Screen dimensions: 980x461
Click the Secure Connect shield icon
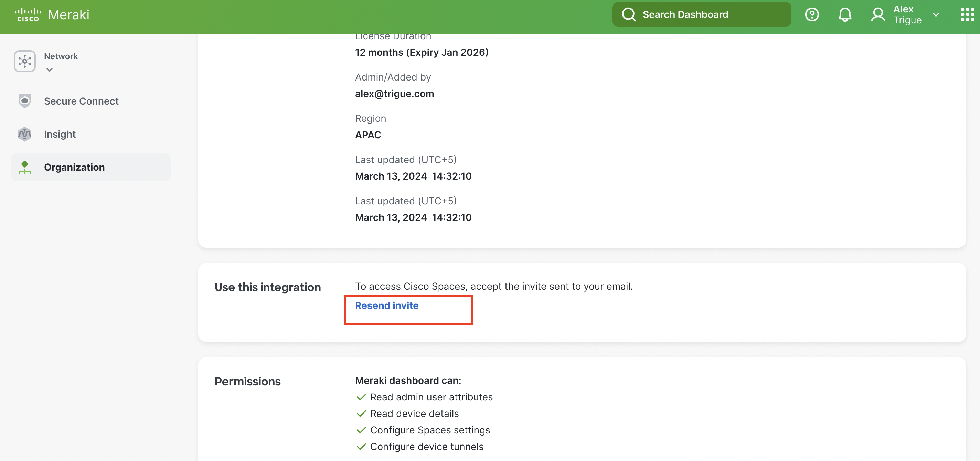pyautogui.click(x=25, y=101)
